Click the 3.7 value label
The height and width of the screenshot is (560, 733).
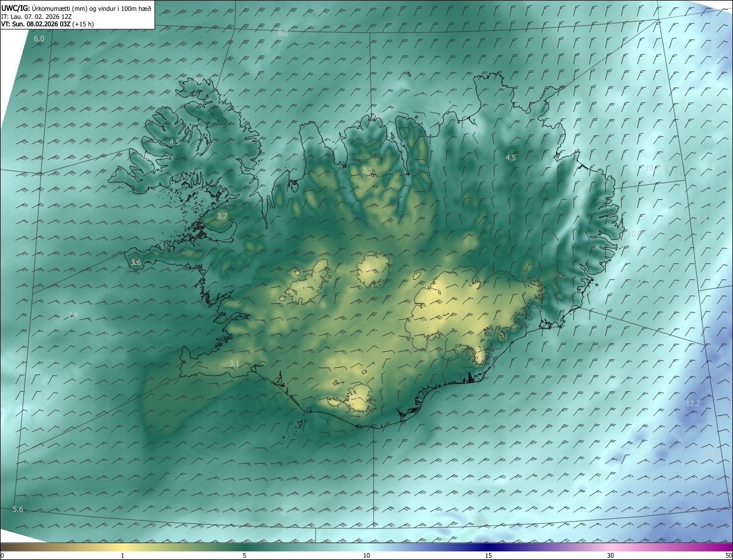coord(222,216)
